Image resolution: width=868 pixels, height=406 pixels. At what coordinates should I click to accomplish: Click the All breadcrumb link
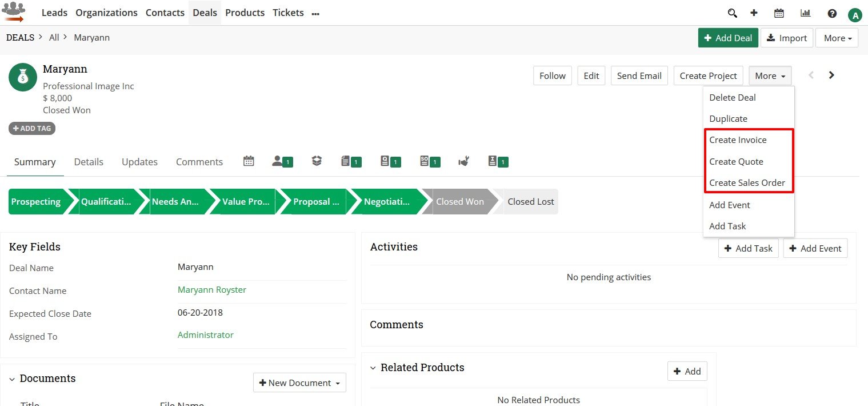pos(54,37)
